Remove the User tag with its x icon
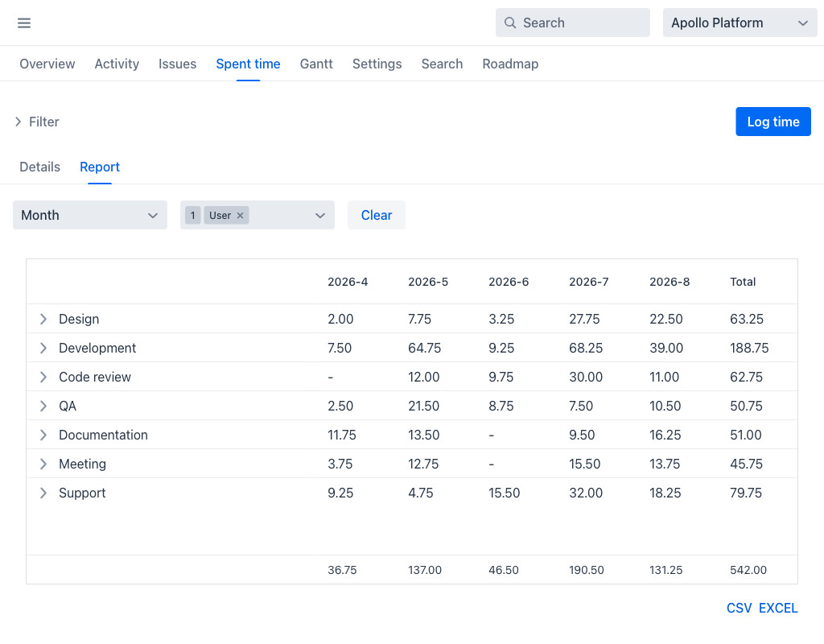 [x=240, y=216]
